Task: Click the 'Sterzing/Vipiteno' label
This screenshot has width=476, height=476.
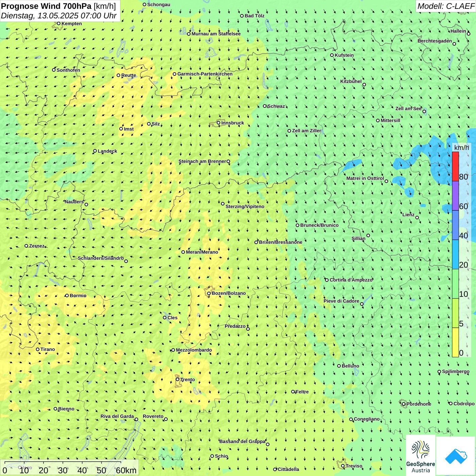Action: click(x=245, y=206)
